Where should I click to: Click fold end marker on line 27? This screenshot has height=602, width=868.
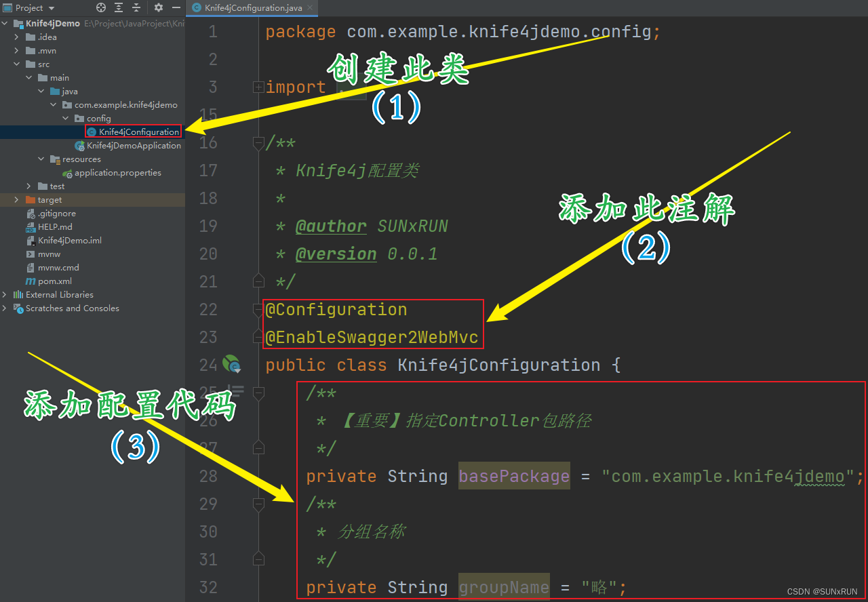point(258,448)
